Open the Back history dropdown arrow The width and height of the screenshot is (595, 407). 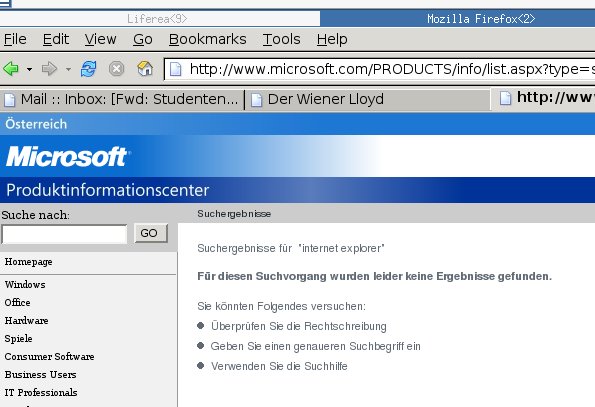coord(29,69)
